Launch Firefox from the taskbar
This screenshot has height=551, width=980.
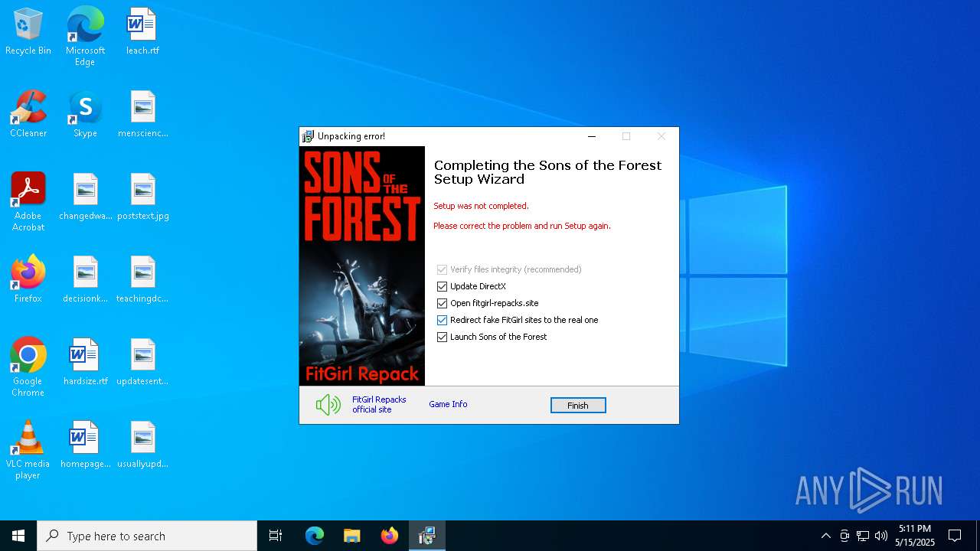click(390, 536)
